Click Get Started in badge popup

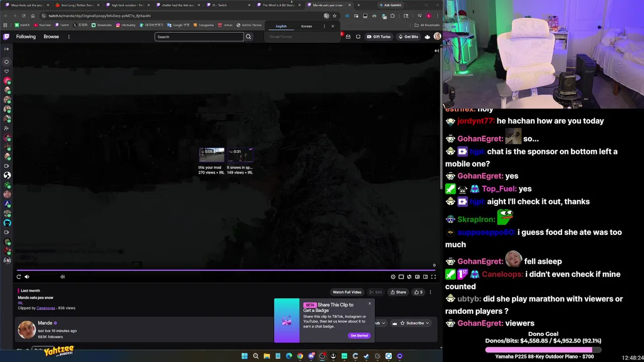359,335
